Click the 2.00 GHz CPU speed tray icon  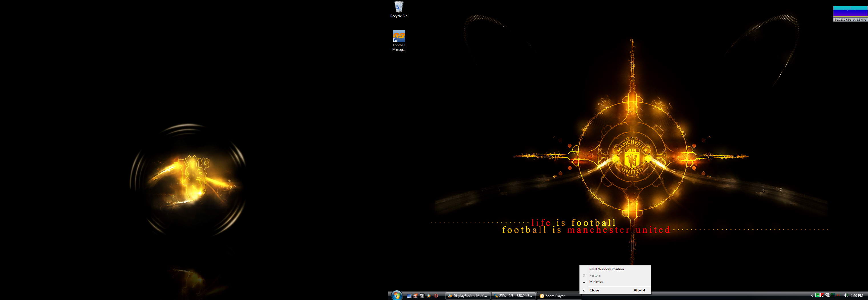pyautogui.click(x=827, y=296)
